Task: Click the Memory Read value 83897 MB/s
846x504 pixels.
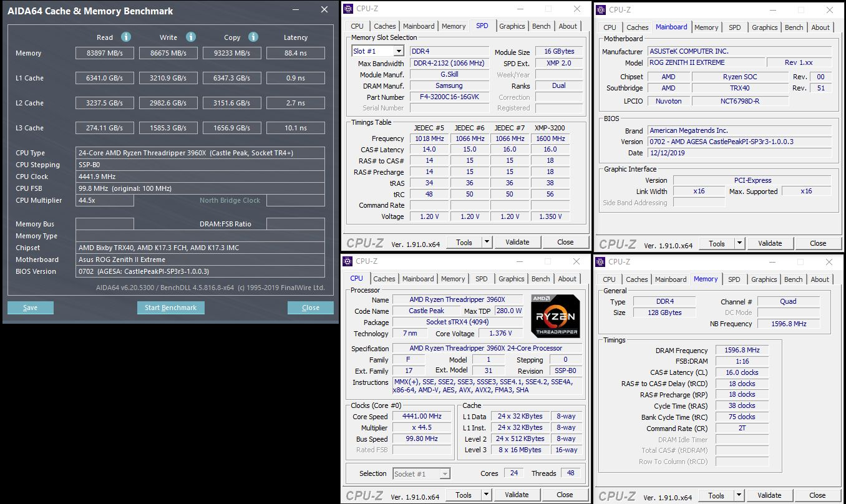Action: [105, 53]
